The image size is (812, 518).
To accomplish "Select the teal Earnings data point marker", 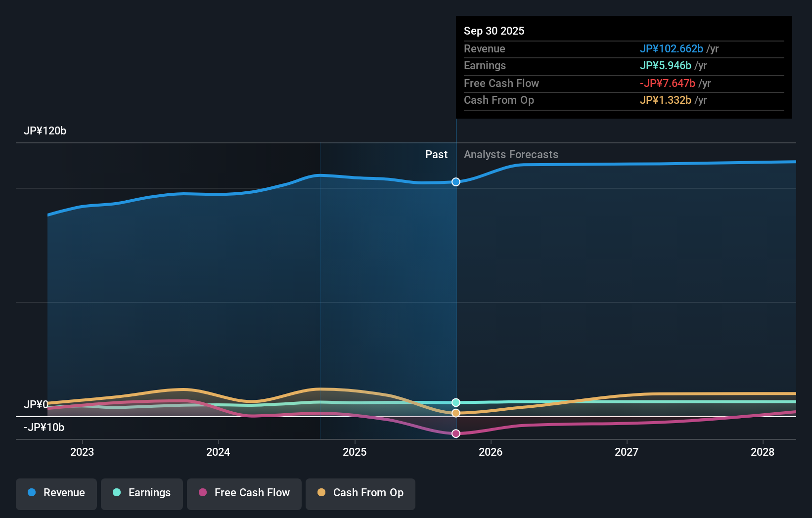I will click(455, 402).
